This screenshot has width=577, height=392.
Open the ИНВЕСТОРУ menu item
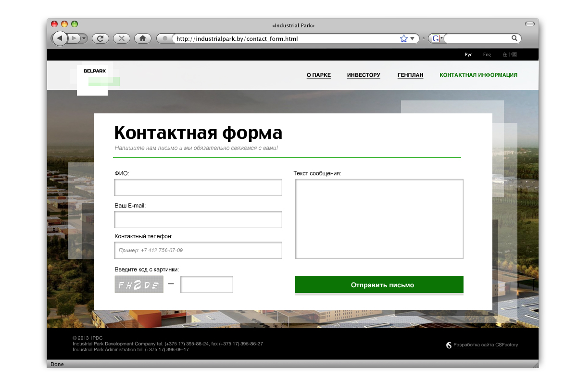click(x=364, y=75)
